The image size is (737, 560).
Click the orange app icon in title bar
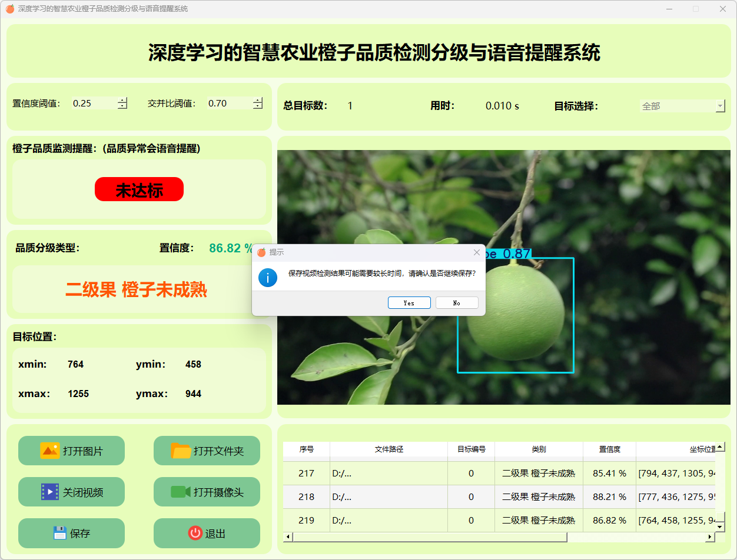point(10,9)
